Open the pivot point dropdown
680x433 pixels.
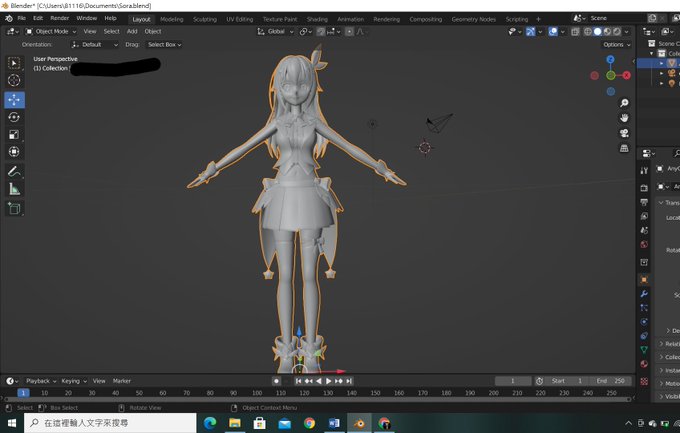tap(306, 32)
